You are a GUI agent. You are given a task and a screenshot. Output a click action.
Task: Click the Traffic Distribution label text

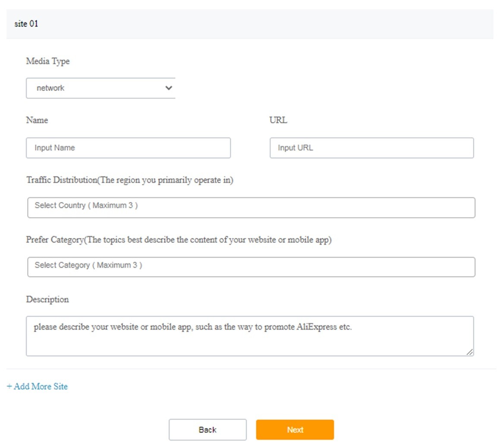click(x=129, y=180)
